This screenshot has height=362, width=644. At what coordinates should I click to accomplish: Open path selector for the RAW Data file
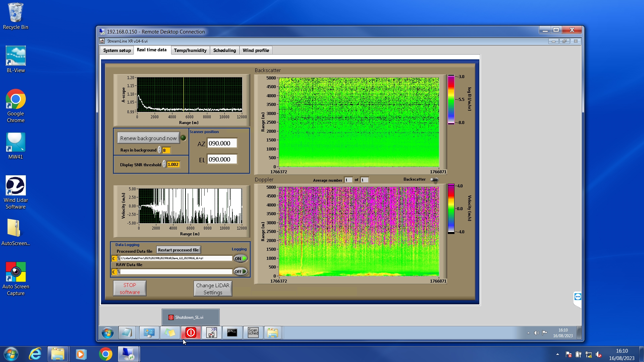[x=118, y=272]
